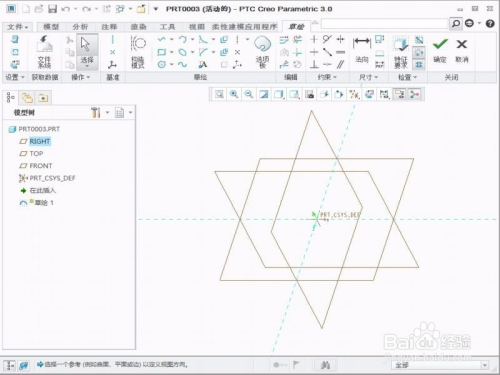Toggle the Select (选择) tool

tap(87, 52)
